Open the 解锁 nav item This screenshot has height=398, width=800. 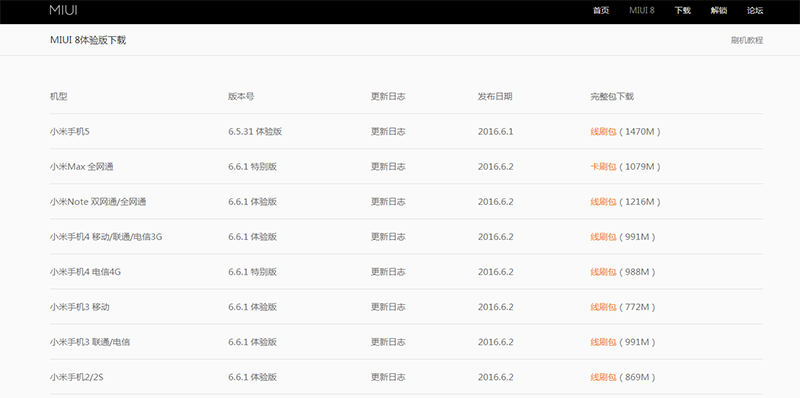[719, 10]
